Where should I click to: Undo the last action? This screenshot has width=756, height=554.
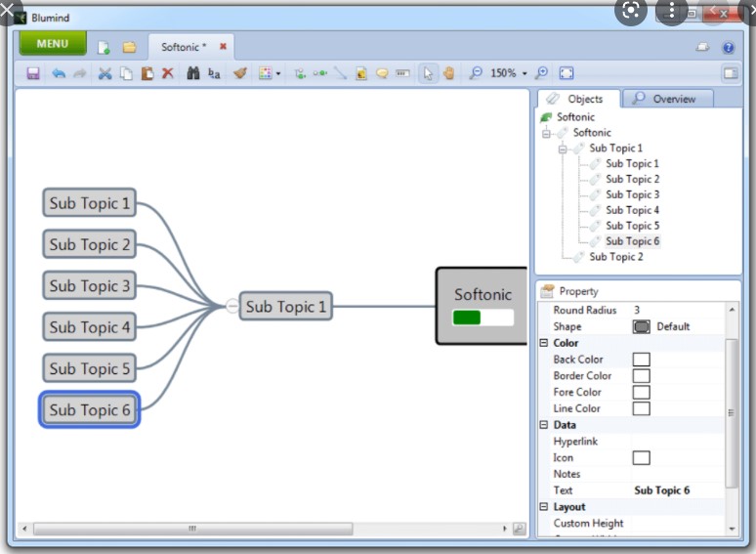(x=59, y=73)
